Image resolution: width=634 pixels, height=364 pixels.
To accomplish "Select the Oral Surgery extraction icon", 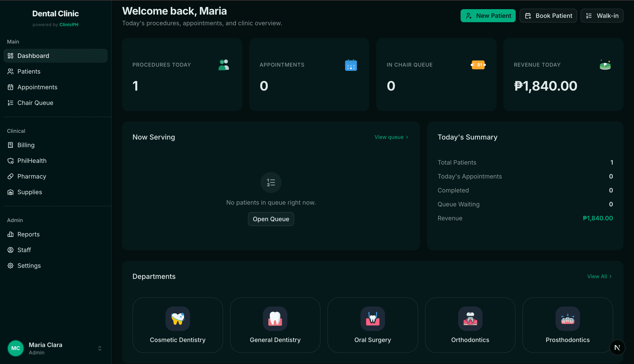I will click(372, 318).
